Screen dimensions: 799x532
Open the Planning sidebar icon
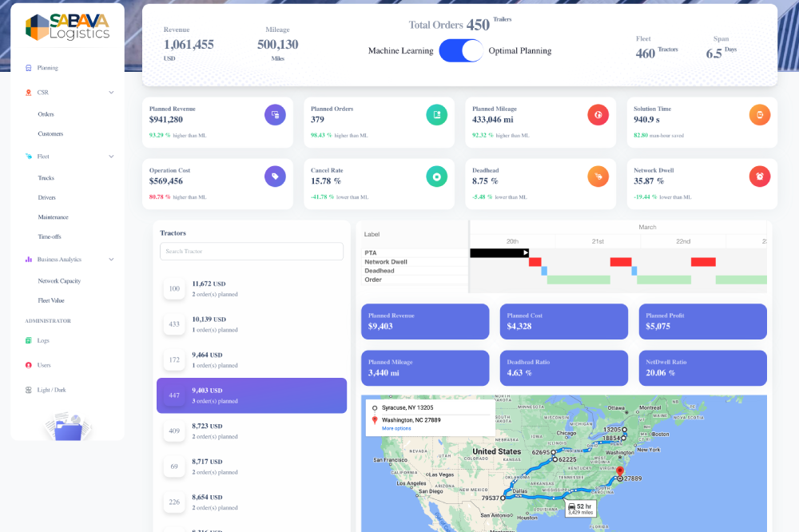point(29,68)
